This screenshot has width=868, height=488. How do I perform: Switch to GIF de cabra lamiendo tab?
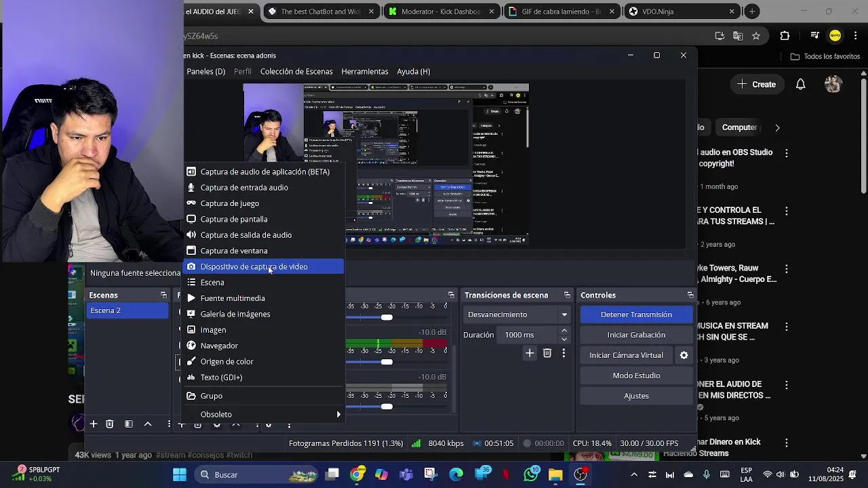click(x=560, y=12)
